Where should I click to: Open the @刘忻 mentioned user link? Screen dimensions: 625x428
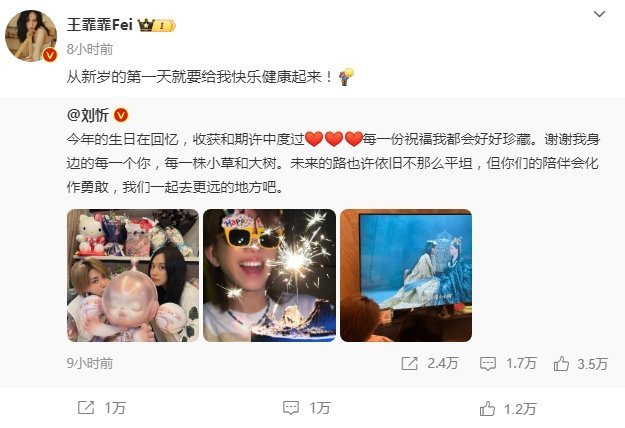click(x=88, y=115)
